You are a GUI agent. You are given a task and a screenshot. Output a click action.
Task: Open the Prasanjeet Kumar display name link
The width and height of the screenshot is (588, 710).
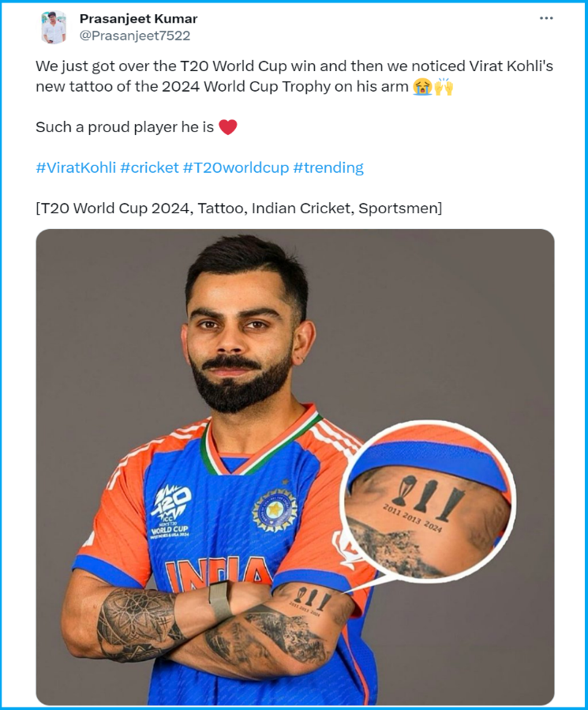[138, 19]
